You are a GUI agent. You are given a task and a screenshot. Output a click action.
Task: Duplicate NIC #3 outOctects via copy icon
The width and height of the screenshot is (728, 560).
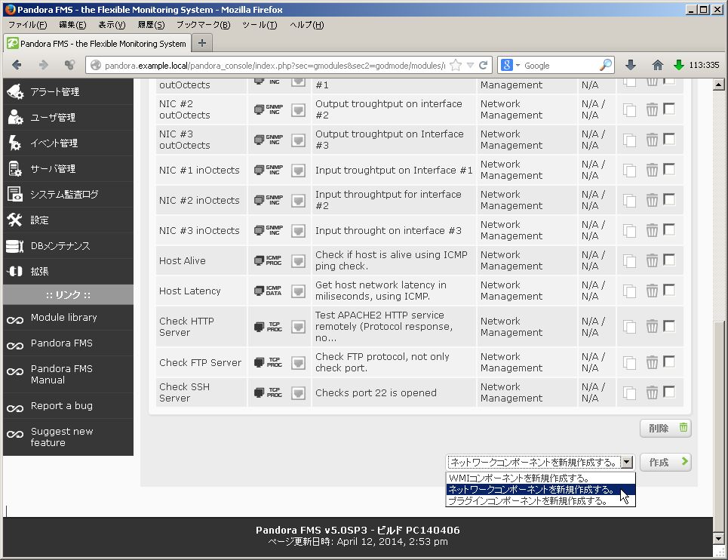[x=630, y=140]
